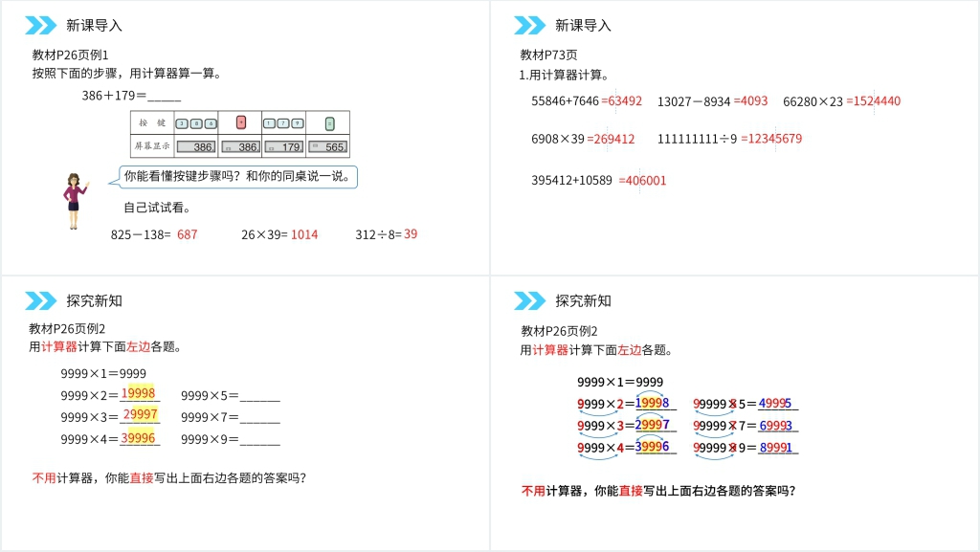Click the red answer 687

(187, 234)
